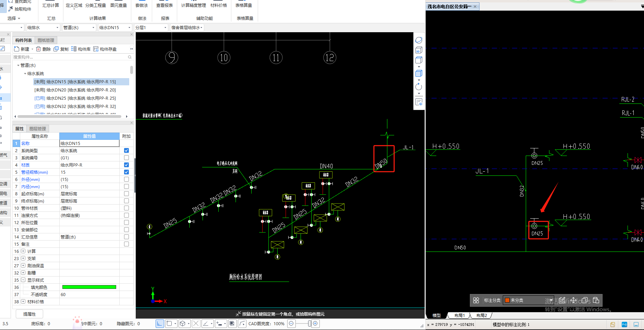Toggle the 内径(mm) additional checkbox
644x330 pixels.
pos(126,186)
